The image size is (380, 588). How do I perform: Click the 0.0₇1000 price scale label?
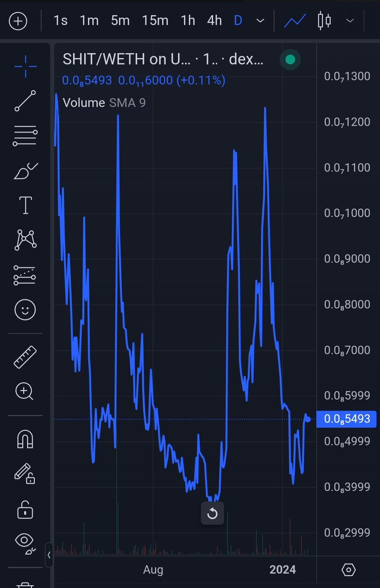tap(347, 213)
